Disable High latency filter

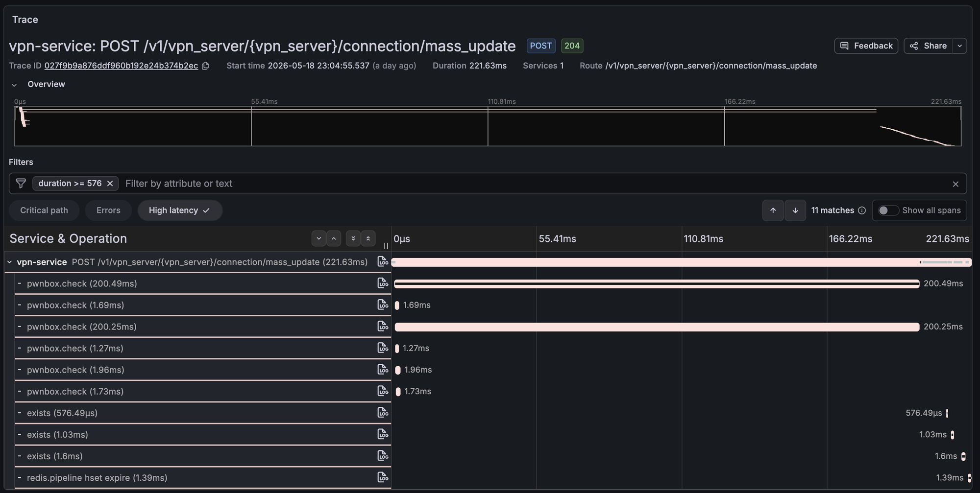(x=179, y=211)
